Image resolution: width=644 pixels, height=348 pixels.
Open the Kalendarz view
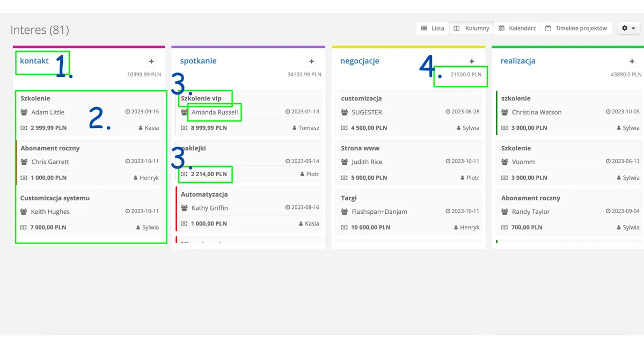click(517, 28)
